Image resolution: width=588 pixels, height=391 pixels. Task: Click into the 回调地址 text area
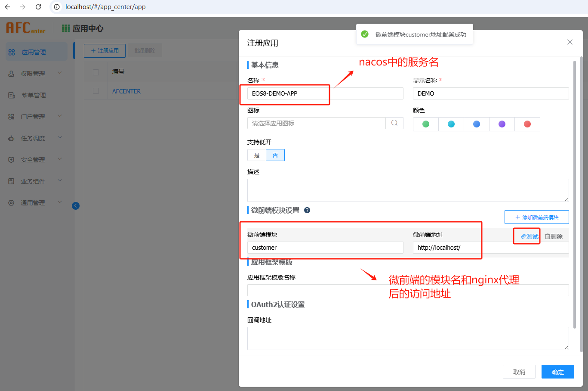click(407, 338)
